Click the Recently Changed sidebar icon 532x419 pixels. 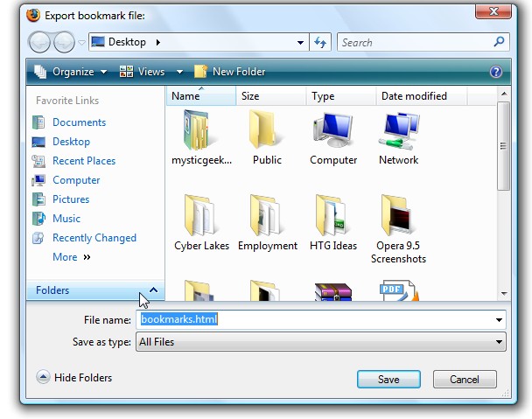38,238
